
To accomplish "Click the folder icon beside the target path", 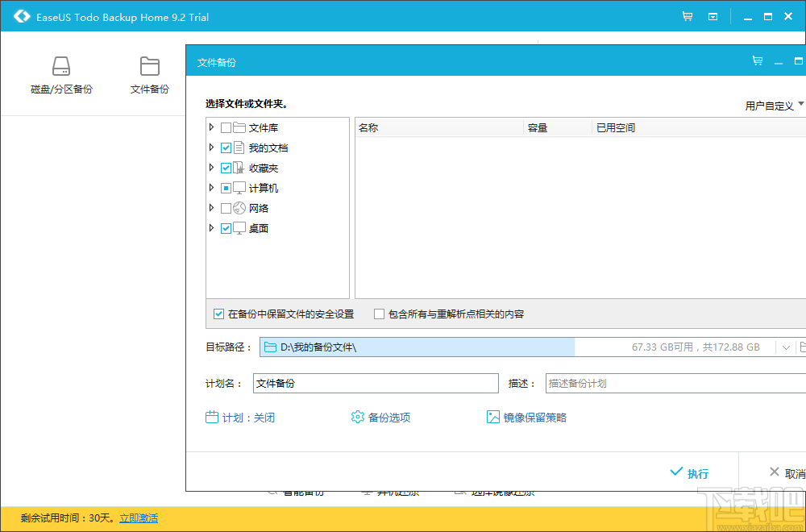I will 270,346.
